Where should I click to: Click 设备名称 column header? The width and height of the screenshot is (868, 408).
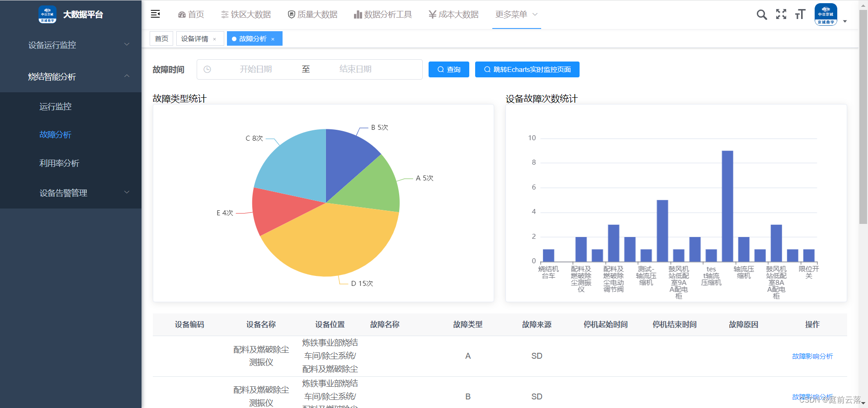pyautogui.click(x=261, y=324)
